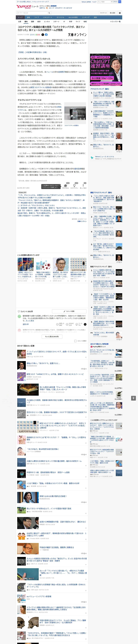This screenshot has height=644, width=138.
Task: Select the 科学 category tab
Action: pyautogui.click(x=71, y=22)
